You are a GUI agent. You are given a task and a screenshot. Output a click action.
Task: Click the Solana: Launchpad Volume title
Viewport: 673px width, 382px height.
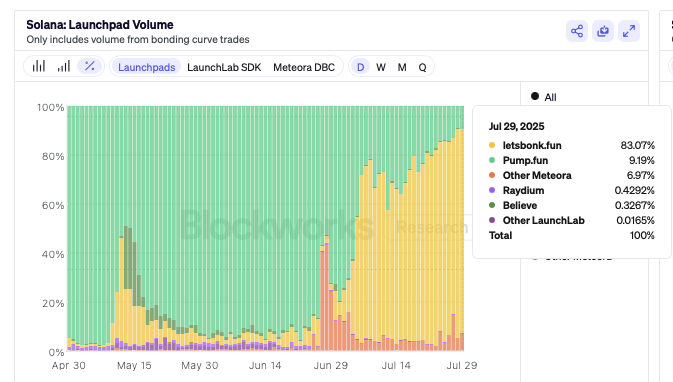point(100,25)
